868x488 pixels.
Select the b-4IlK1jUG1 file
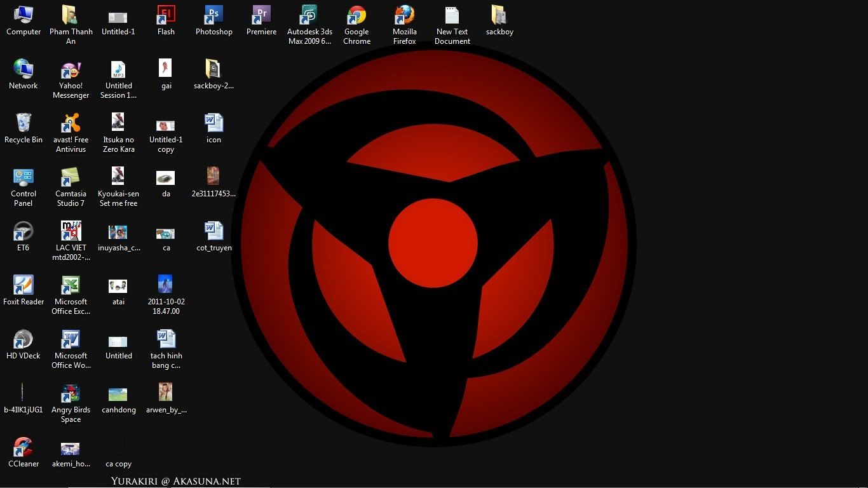pyautogui.click(x=24, y=398)
